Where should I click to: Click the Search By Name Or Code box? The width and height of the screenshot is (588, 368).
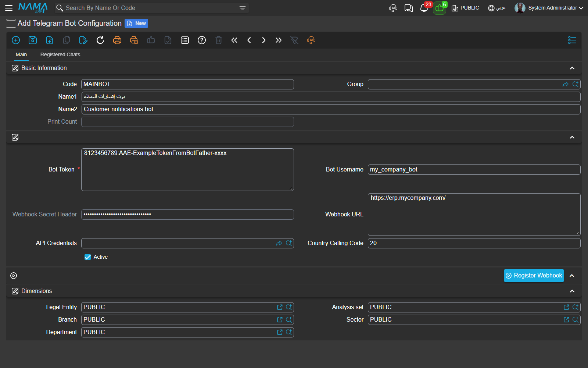point(151,8)
